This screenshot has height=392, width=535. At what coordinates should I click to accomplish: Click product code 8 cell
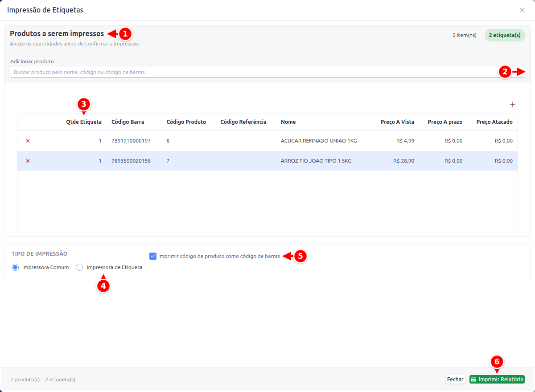(x=168, y=141)
